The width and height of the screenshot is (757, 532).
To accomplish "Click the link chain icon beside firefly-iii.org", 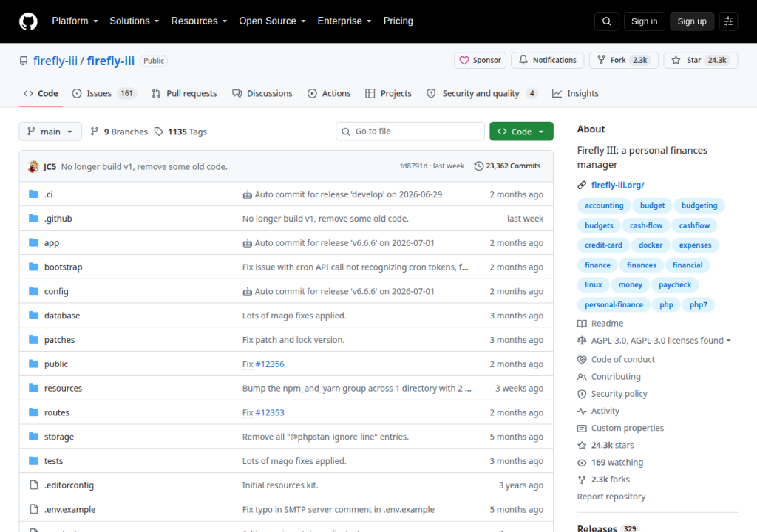I will 582,185.
